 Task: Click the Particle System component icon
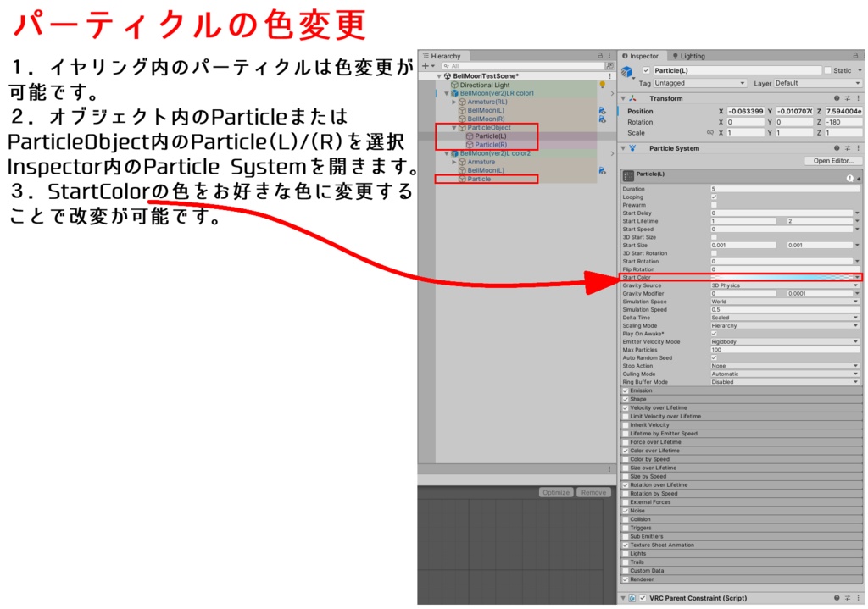[632, 147]
